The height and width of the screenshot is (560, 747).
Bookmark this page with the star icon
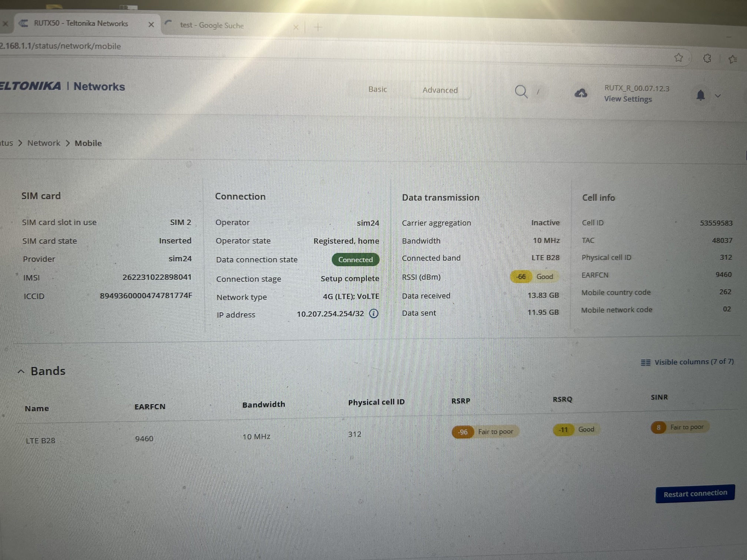(x=678, y=58)
